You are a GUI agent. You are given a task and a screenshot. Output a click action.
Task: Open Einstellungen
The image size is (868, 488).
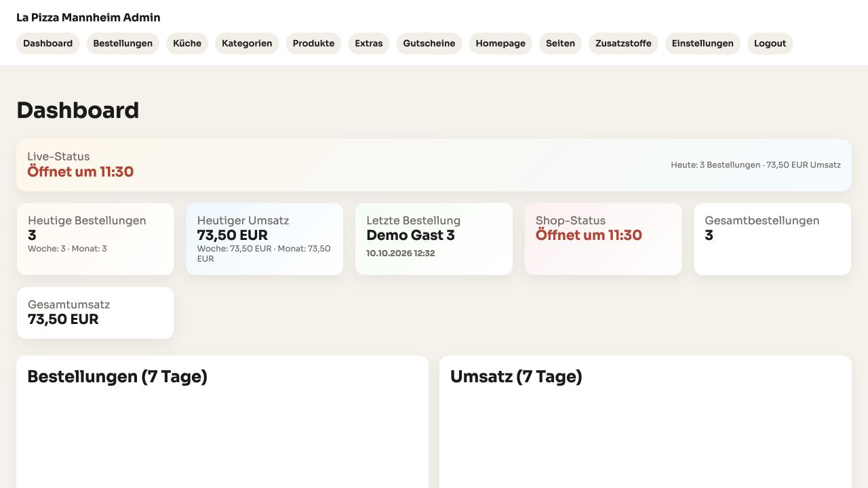coord(703,43)
